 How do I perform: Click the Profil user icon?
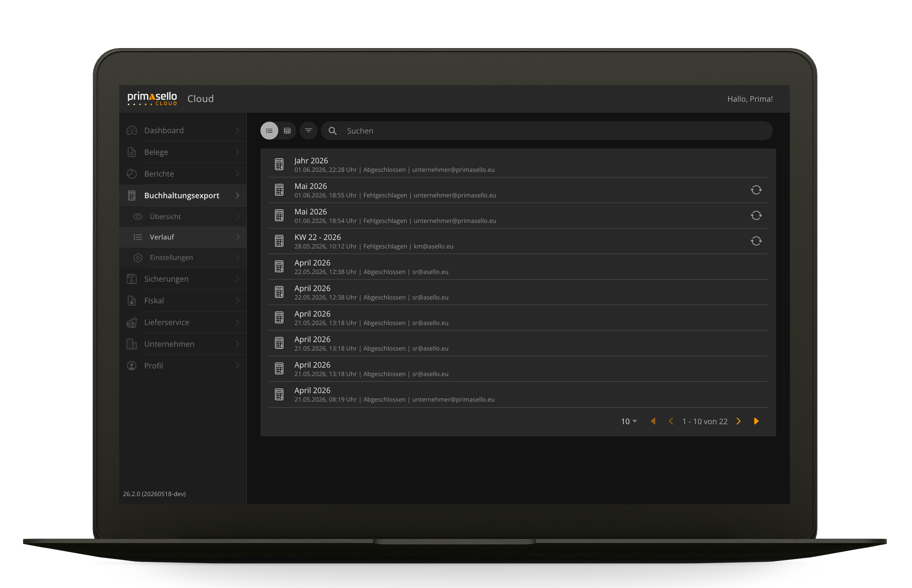click(132, 365)
